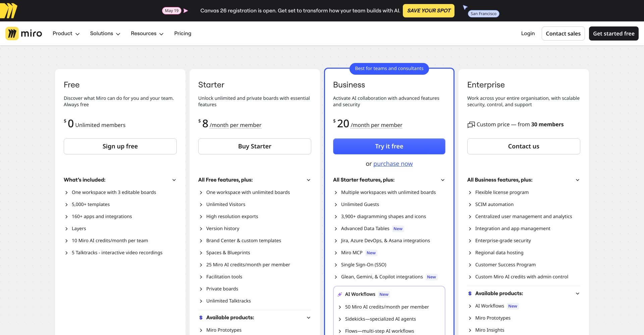Click the Save Your Spot button

(428, 11)
